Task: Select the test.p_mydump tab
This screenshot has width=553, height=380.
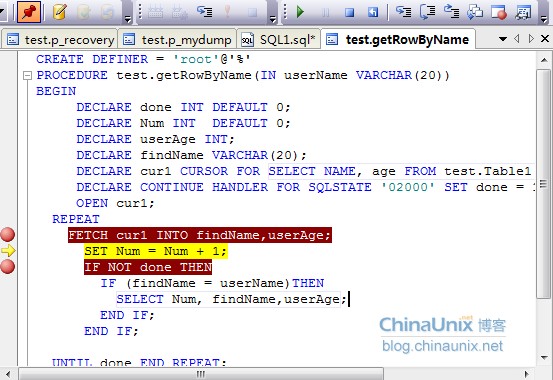Action: click(x=177, y=40)
